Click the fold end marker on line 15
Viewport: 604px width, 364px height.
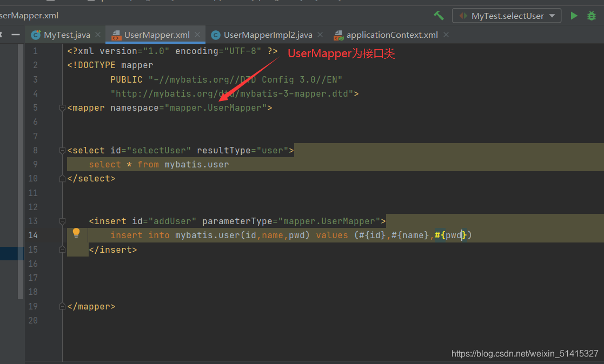pyautogui.click(x=62, y=250)
